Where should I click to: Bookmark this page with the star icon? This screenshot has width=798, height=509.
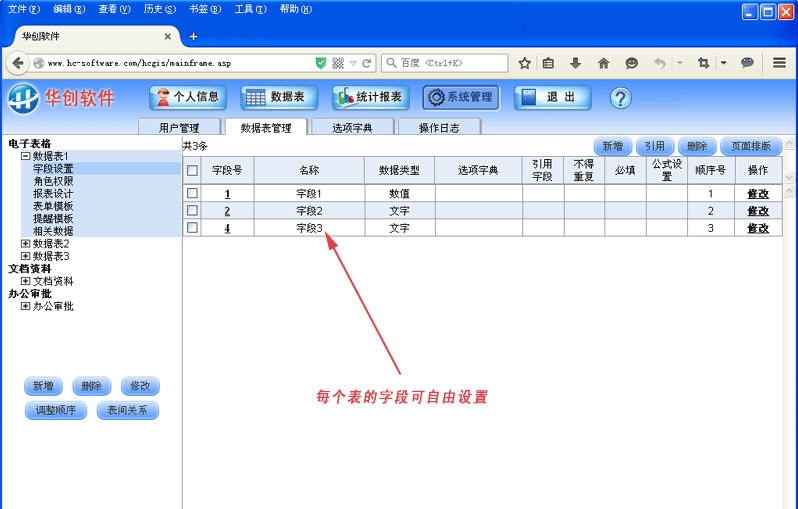[525, 63]
